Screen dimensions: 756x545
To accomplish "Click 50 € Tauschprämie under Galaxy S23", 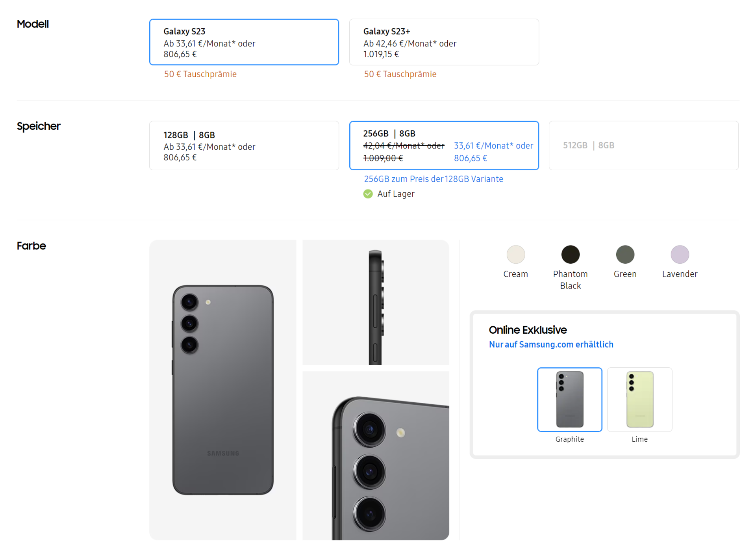I will coord(200,74).
